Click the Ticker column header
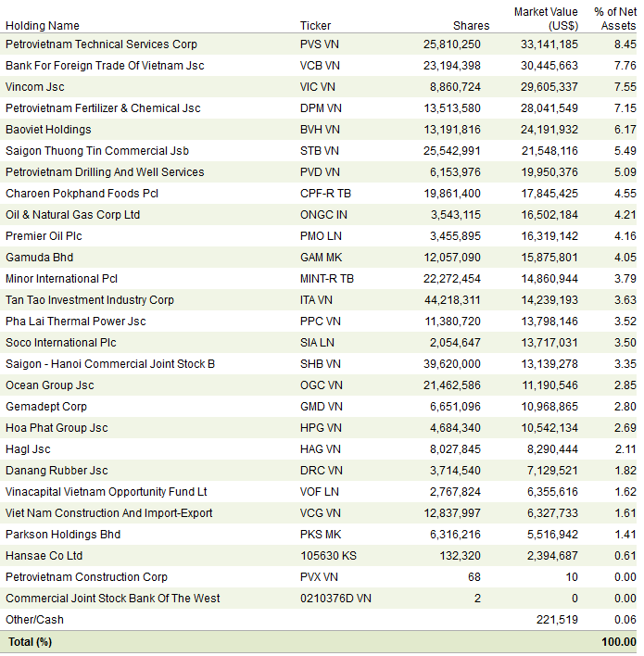The width and height of the screenshot is (644, 656). coord(315,26)
